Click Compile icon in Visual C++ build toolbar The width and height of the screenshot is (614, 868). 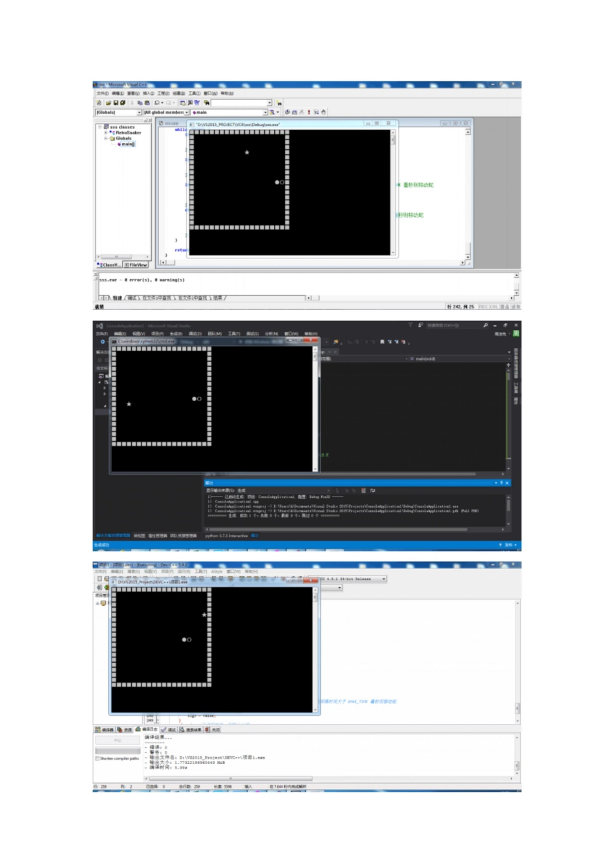click(287, 112)
